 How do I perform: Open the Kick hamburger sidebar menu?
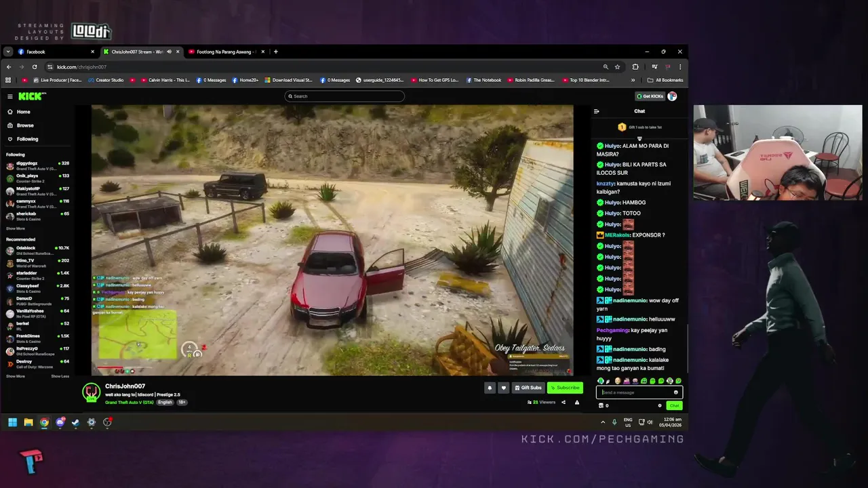coord(9,96)
